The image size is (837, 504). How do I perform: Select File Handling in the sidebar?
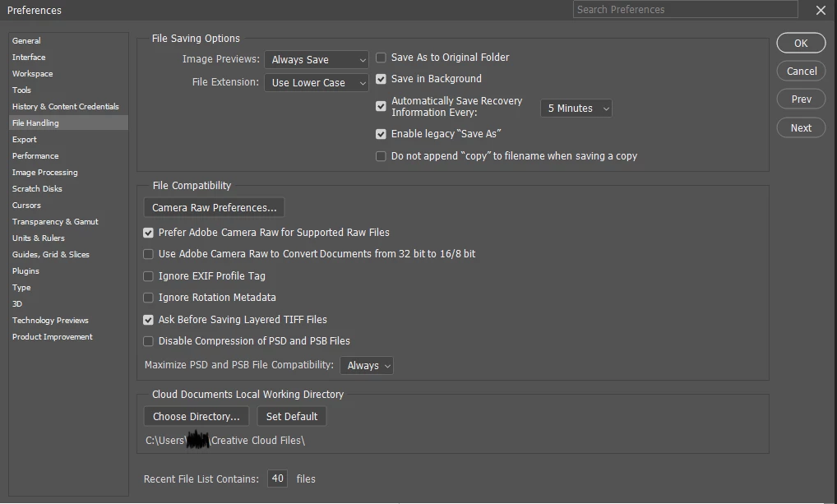(68, 123)
